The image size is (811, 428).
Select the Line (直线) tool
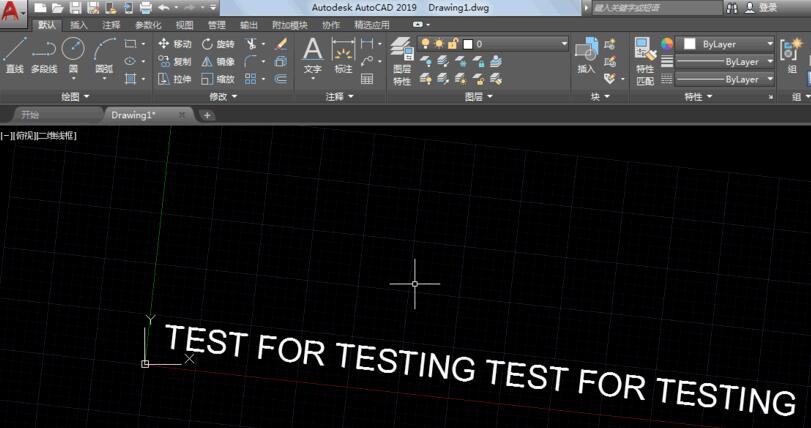(x=14, y=55)
